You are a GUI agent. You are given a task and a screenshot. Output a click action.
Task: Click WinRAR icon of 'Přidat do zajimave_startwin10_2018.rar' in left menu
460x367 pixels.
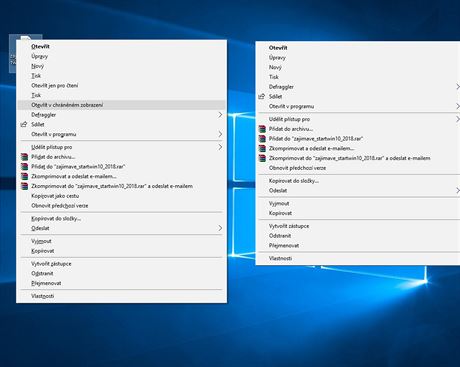click(24, 167)
